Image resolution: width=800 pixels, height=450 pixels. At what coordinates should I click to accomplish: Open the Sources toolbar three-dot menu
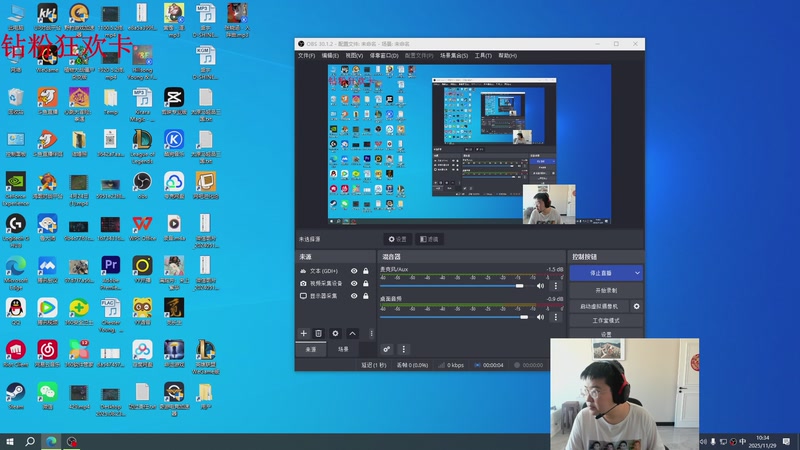(371, 333)
